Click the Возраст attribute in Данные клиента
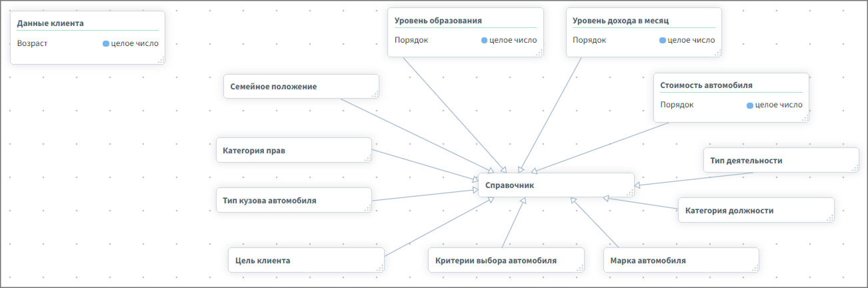868x288 pixels. tap(33, 44)
